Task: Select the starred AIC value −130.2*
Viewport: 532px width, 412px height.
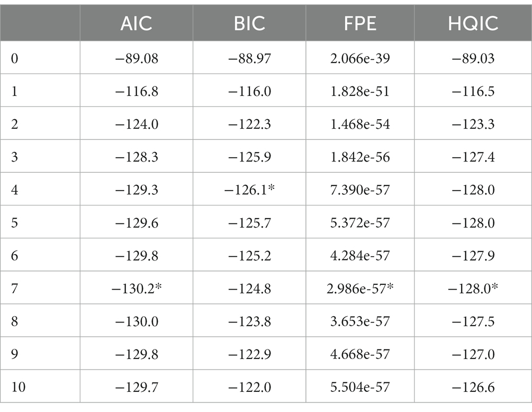Action: [137, 289]
